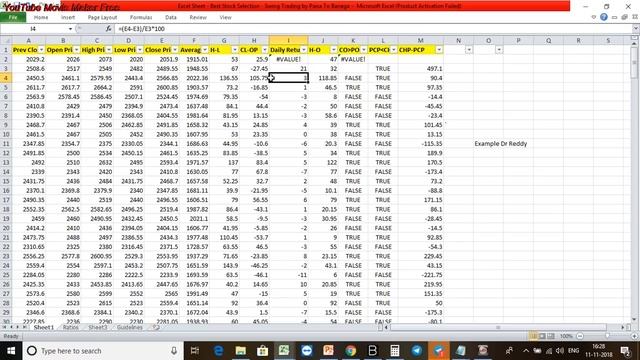This screenshot has width=640, height=360.
Task: Switch to the Formulas ribbon tab
Action: (141, 17)
